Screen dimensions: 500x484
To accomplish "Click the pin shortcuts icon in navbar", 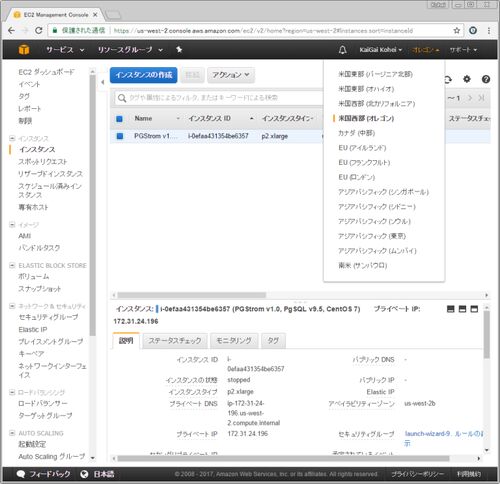I will click(179, 50).
